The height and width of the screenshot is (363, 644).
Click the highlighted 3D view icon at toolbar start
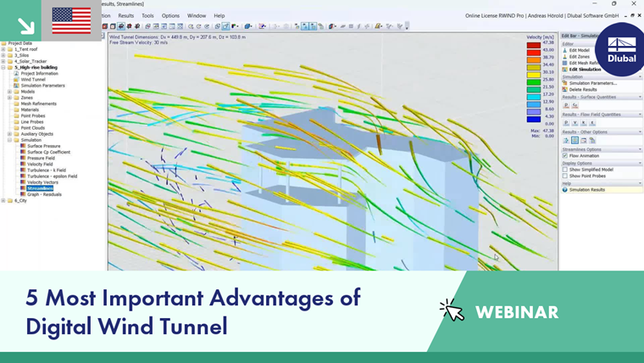point(121,26)
